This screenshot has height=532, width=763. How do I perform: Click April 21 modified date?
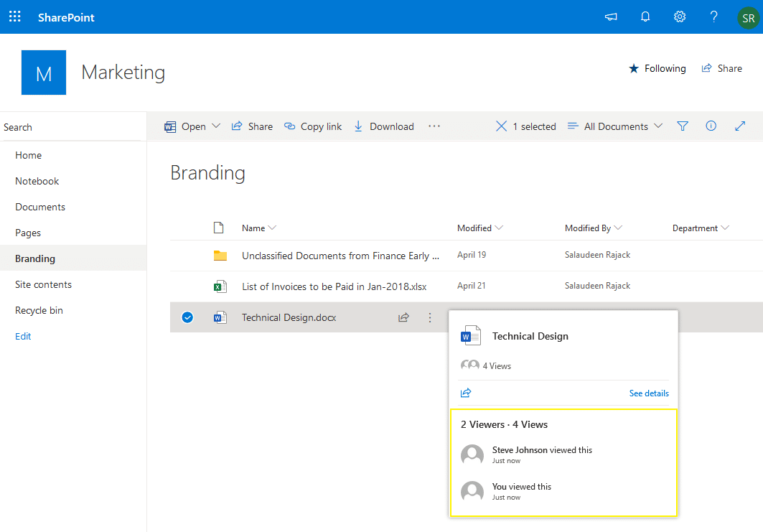471,285
